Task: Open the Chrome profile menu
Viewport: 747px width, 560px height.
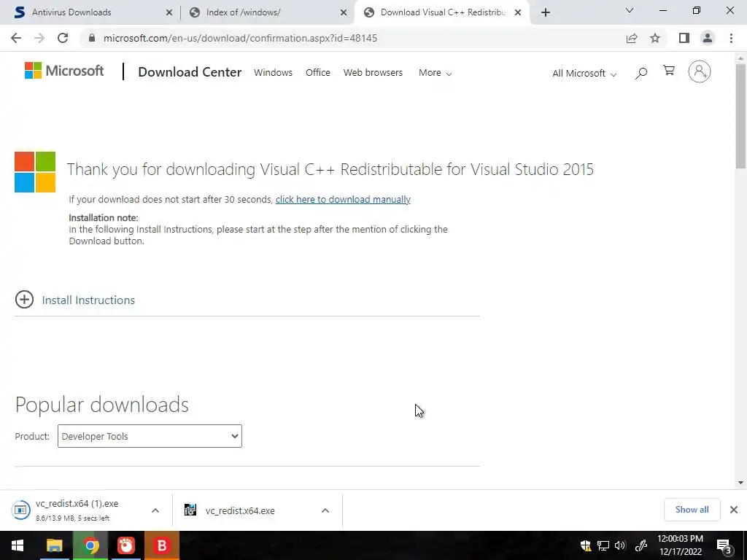Action: point(708,38)
